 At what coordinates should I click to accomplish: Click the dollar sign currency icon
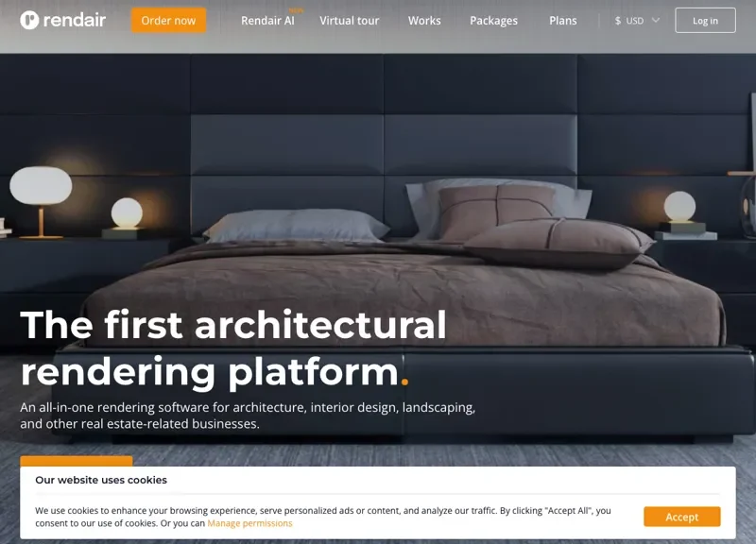point(618,21)
